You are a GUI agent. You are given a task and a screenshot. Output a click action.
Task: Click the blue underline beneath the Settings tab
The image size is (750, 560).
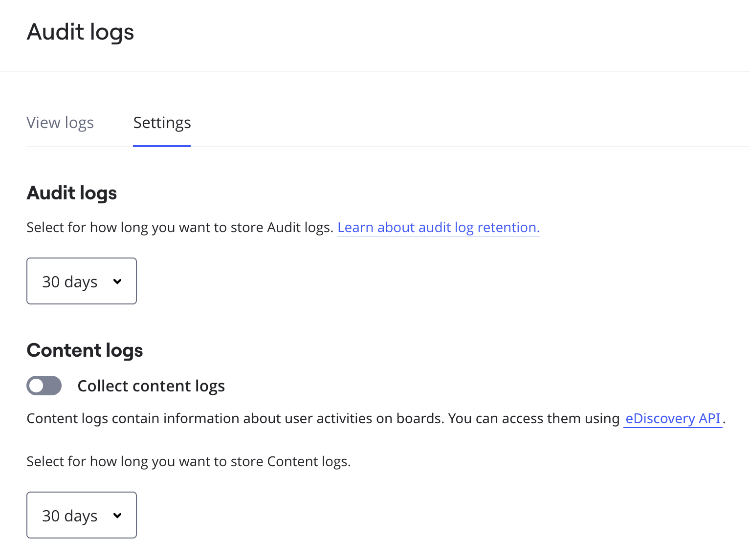point(162,146)
